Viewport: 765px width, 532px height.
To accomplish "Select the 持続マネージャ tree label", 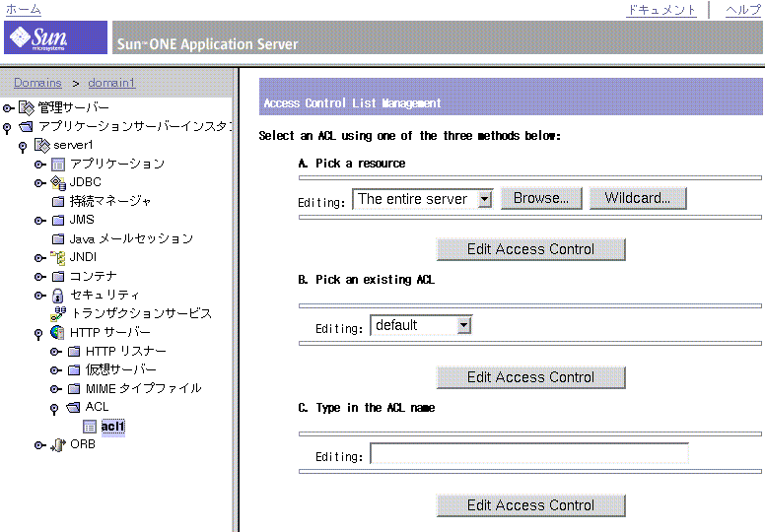I will click(x=110, y=201).
